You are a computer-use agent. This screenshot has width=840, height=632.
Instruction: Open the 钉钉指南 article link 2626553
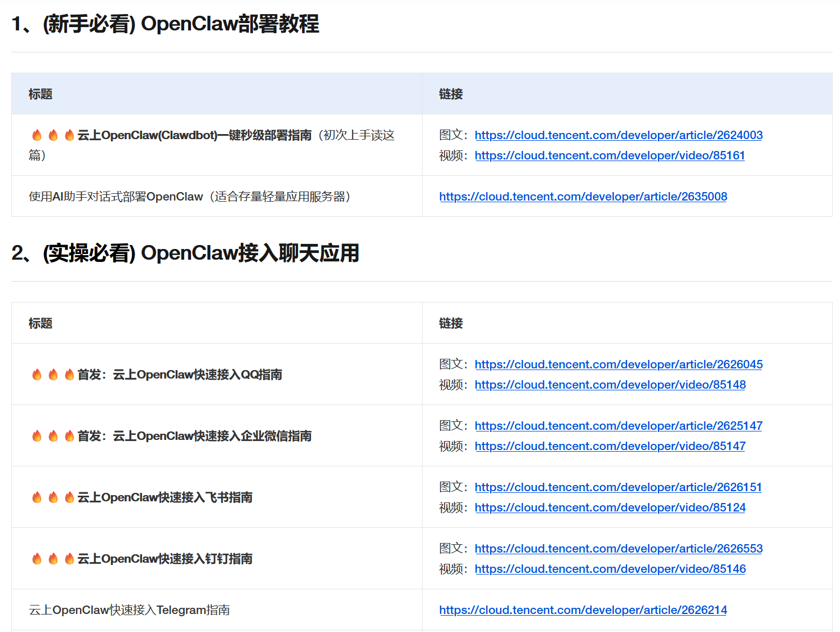pos(619,549)
